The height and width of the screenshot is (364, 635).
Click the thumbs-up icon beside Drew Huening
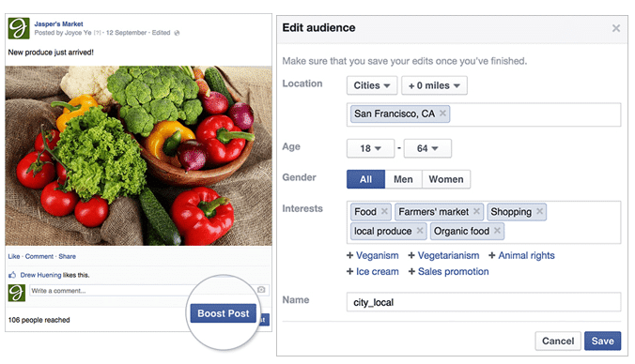(12, 275)
